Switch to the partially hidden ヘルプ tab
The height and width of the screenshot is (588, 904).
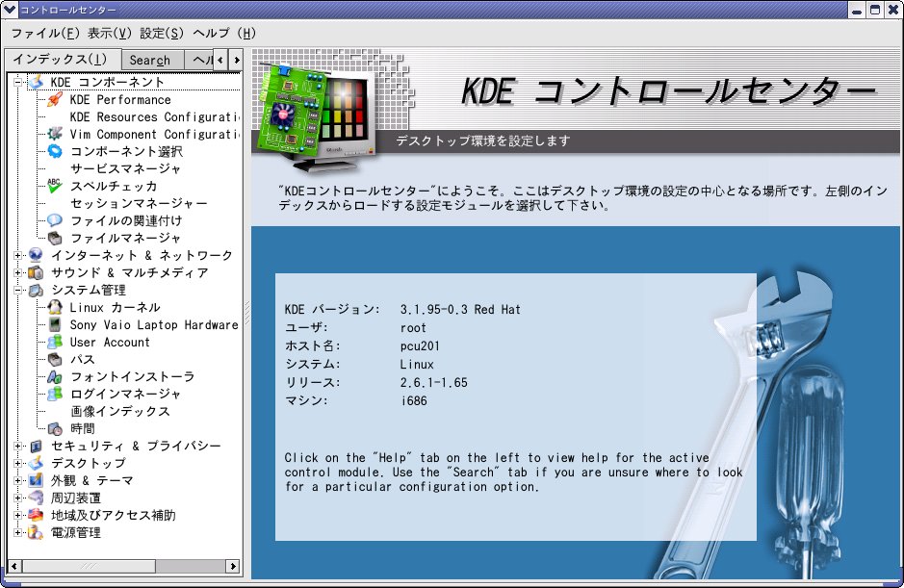(x=199, y=60)
